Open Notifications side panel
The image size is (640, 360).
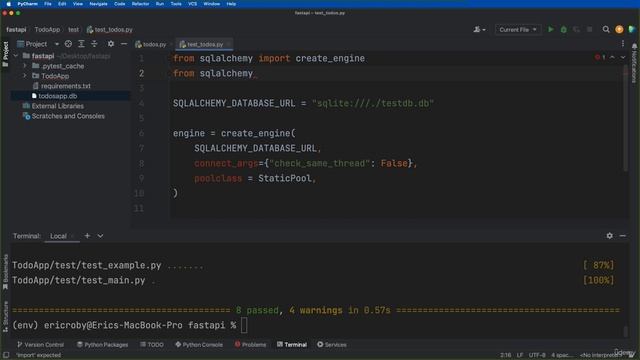[x=634, y=63]
